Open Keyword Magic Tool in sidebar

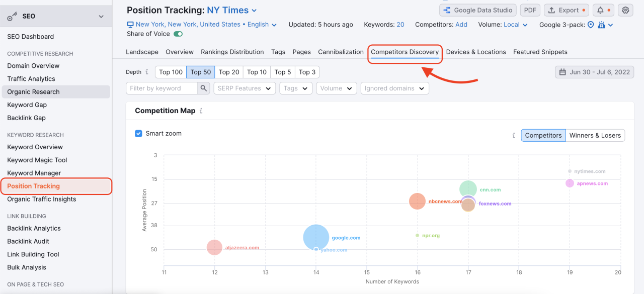pyautogui.click(x=37, y=160)
